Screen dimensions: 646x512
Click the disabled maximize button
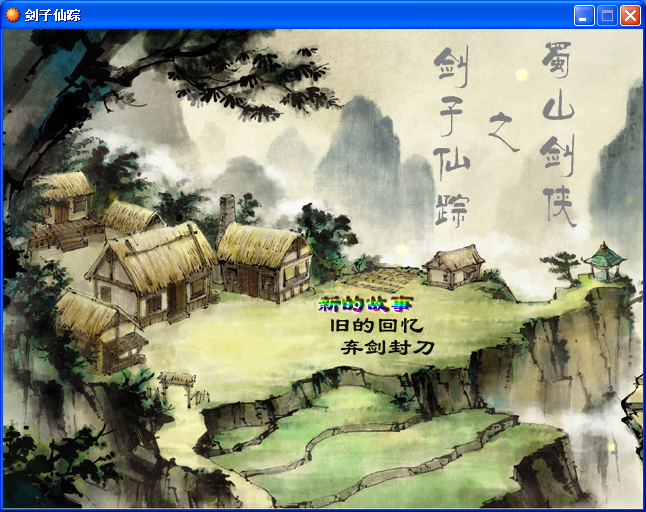point(607,16)
